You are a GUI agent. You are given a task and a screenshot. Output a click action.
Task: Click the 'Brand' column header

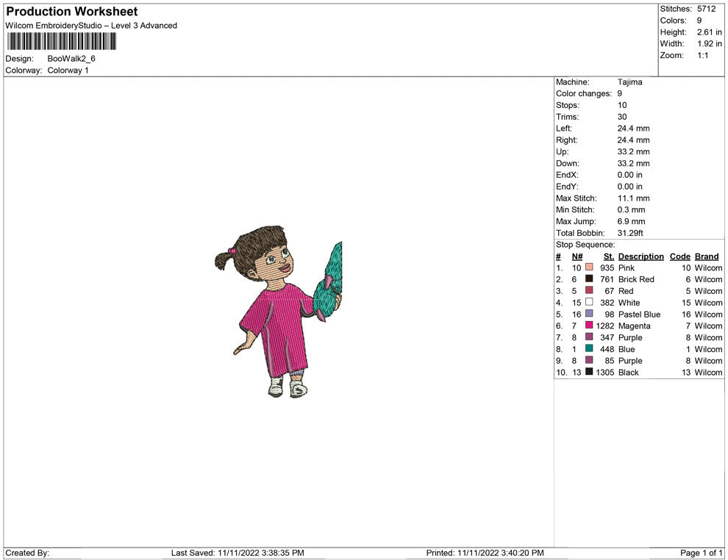pyautogui.click(x=706, y=256)
